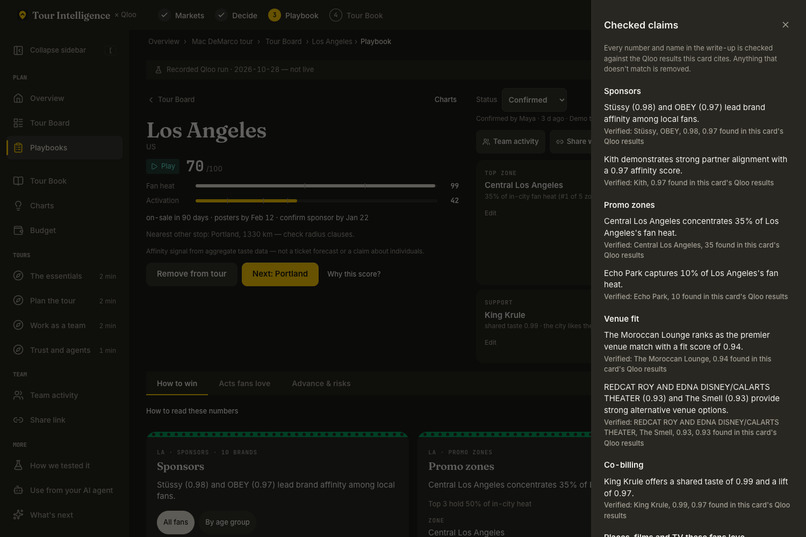Click the Collapse sidebar icon
This screenshot has height=537, width=806.
(19, 50)
